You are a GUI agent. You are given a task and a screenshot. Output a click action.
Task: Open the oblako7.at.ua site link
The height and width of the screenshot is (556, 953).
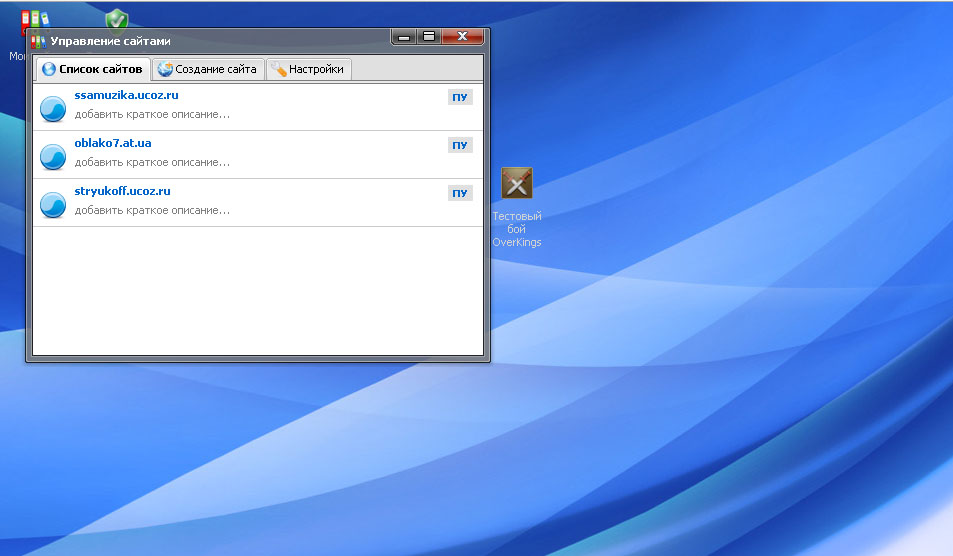click(x=113, y=143)
